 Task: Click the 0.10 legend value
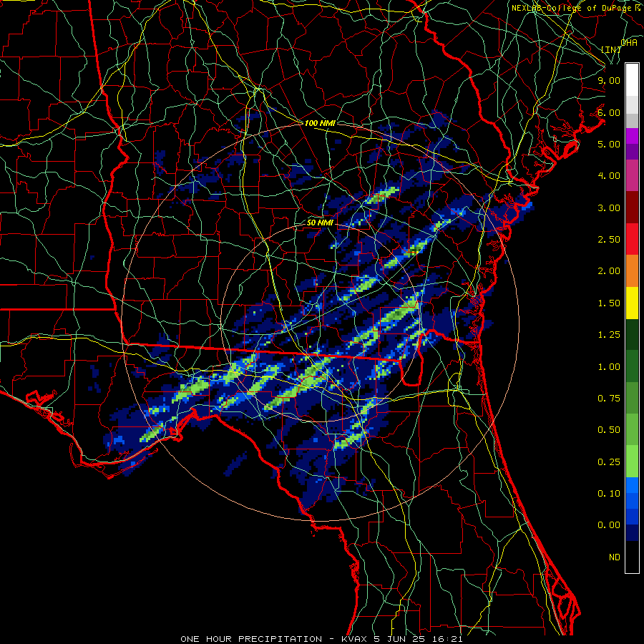(609, 494)
